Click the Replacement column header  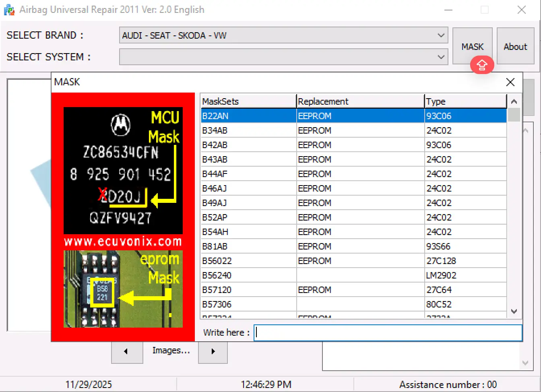tap(360, 101)
